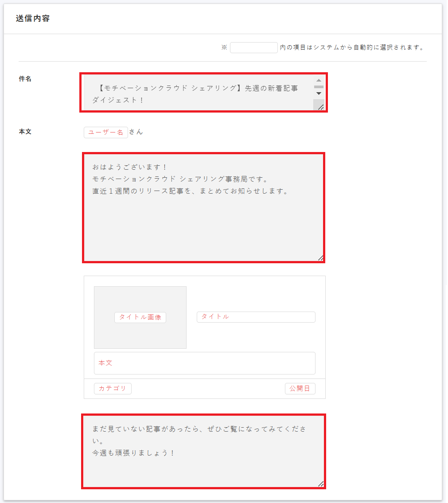
Task: Click the 本文 section label on left
Action: click(25, 132)
